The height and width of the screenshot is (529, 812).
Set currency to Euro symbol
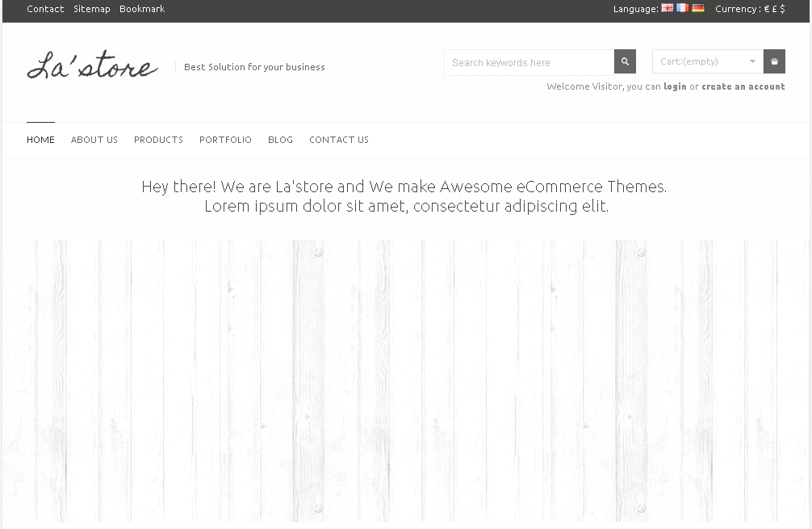[x=767, y=9]
